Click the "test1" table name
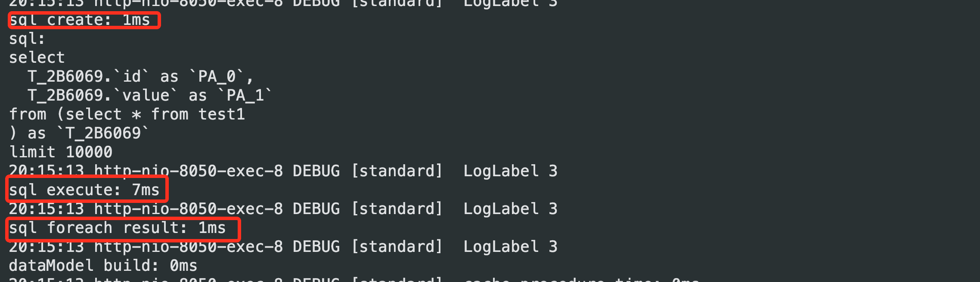 [221, 114]
